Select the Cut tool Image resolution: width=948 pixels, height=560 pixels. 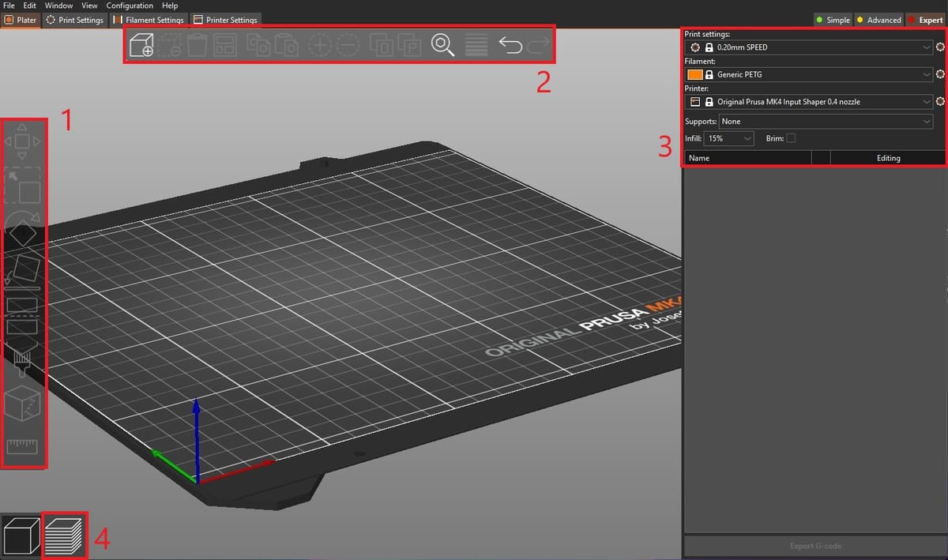click(x=22, y=316)
